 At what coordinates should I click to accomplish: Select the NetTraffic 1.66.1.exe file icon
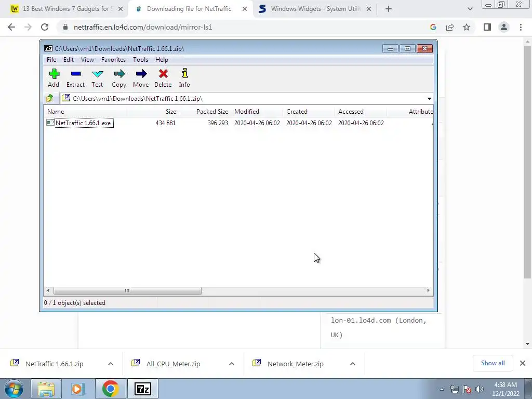[50, 123]
